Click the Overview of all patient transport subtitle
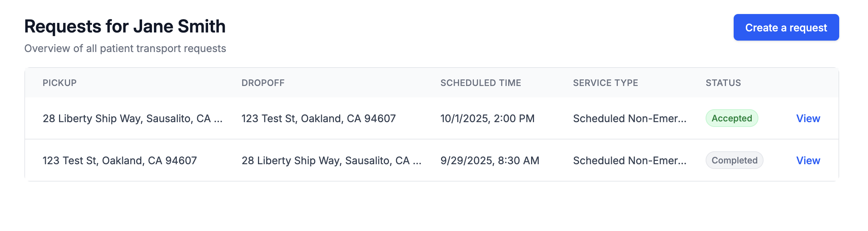This screenshot has width=868, height=231. pos(125,48)
